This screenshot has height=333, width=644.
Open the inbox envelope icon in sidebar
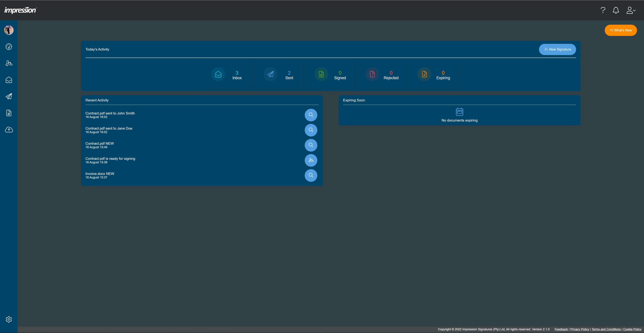(x=9, y=80)
